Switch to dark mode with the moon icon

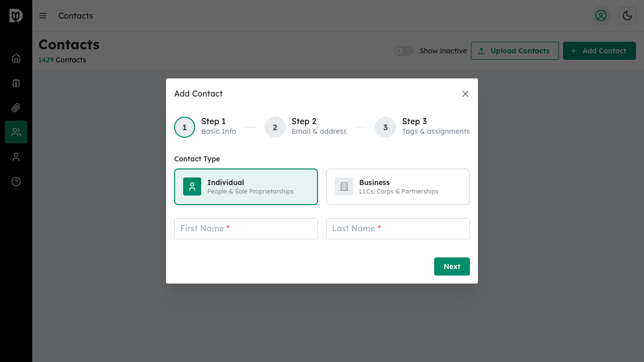627,16
